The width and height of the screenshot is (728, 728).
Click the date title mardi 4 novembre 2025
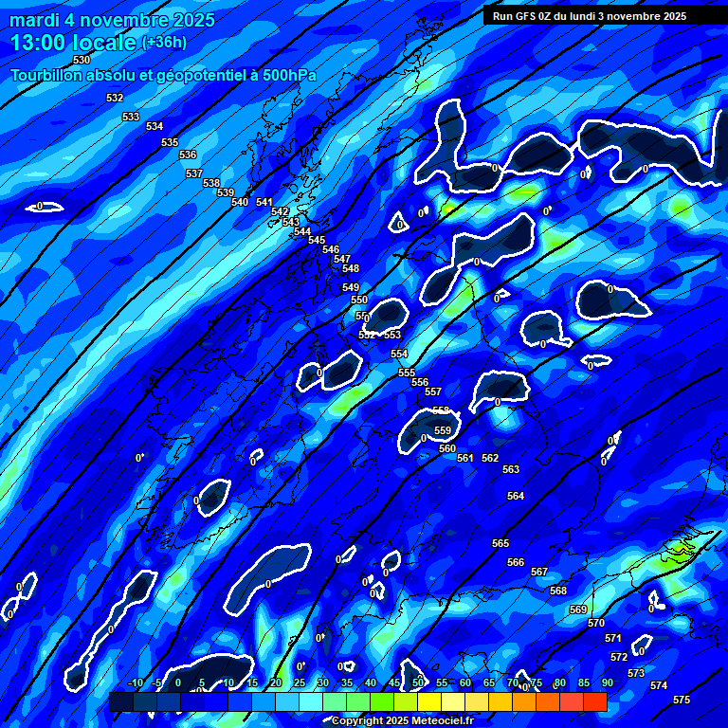coord(112,20)
